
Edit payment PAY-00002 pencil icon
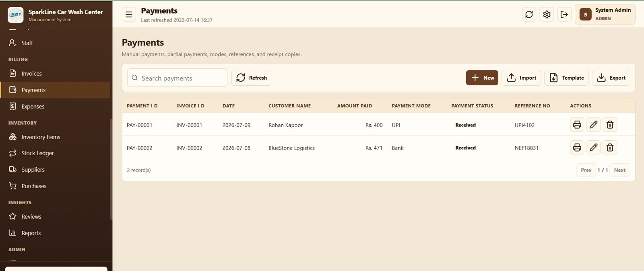(x=593, y=148)
